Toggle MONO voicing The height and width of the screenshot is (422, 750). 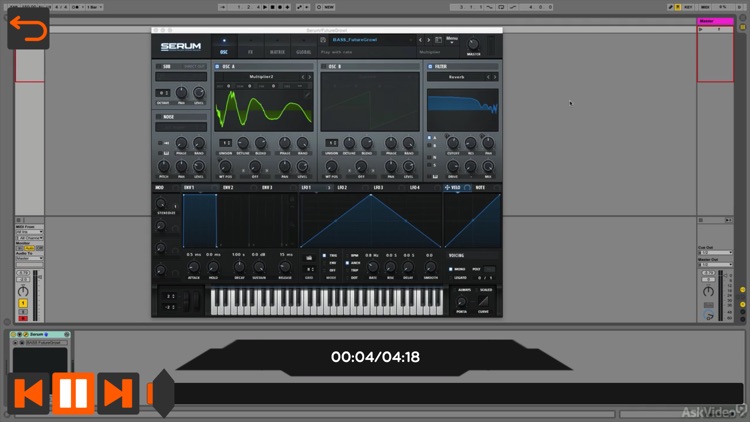[x=451, y=269]
